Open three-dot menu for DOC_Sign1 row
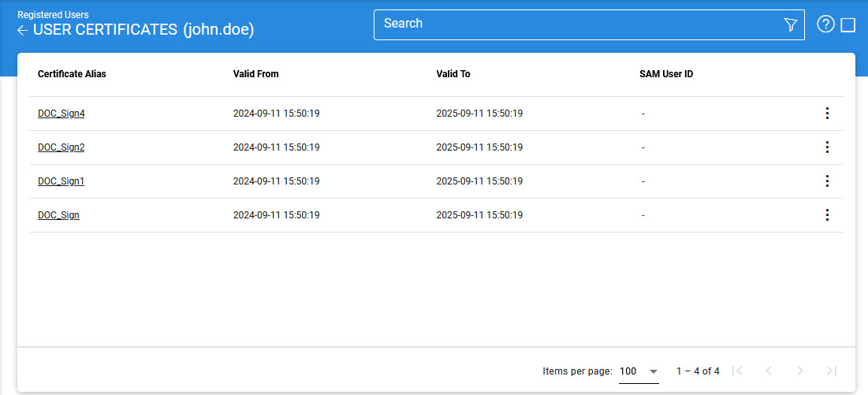This screenshot has width=868, height=395. [x=827, y=181]
